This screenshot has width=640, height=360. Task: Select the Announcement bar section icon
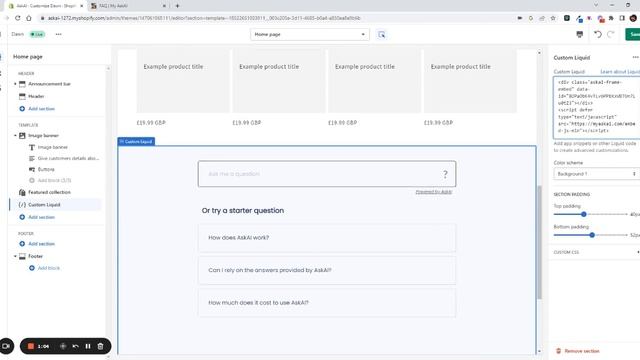click(22, 84)
